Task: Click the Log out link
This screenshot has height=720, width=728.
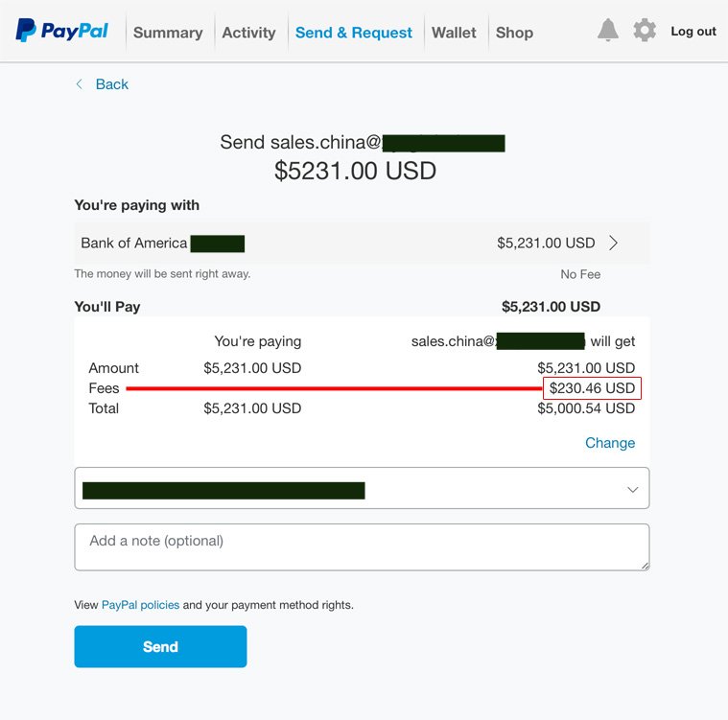Action: click(693, 32)
